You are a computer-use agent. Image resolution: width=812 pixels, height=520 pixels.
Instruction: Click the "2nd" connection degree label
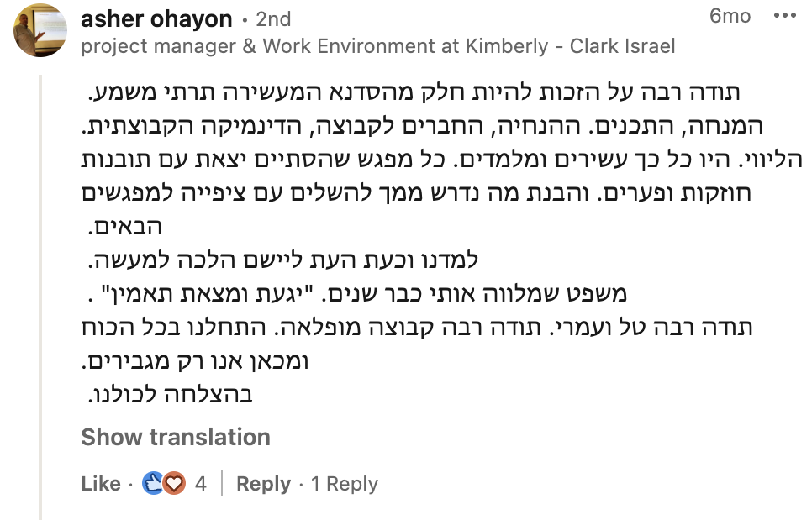272,19
